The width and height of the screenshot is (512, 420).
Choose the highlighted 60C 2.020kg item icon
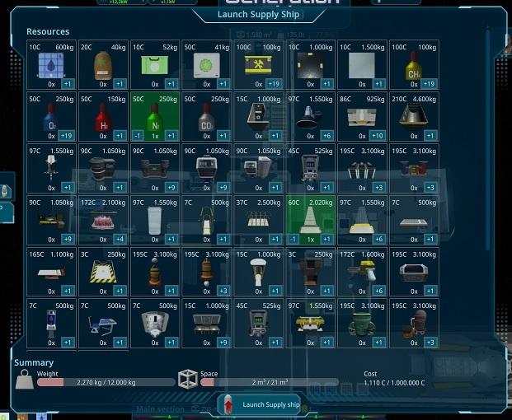click(x=310, y=221)
